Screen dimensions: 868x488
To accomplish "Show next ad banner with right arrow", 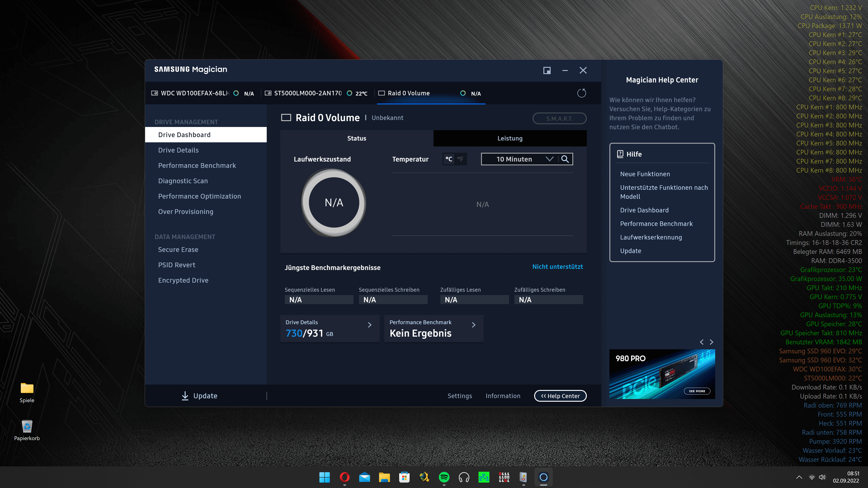I will pos(711,342).
